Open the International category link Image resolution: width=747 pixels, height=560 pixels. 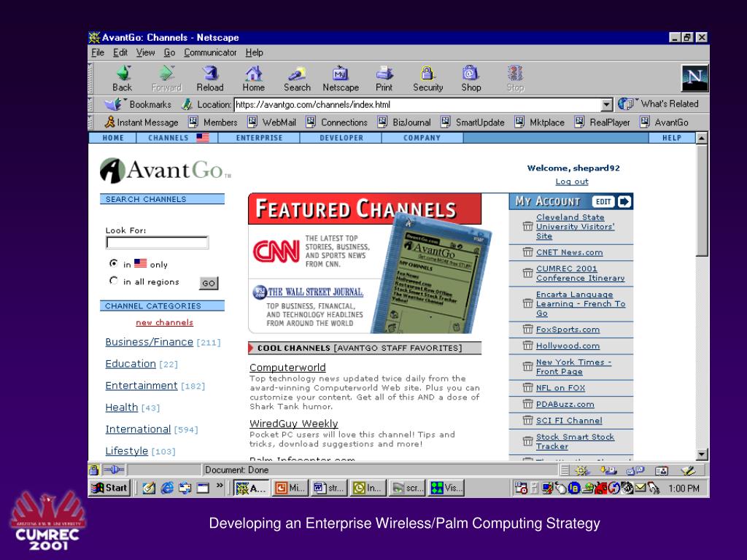click(x=138, y=429)
